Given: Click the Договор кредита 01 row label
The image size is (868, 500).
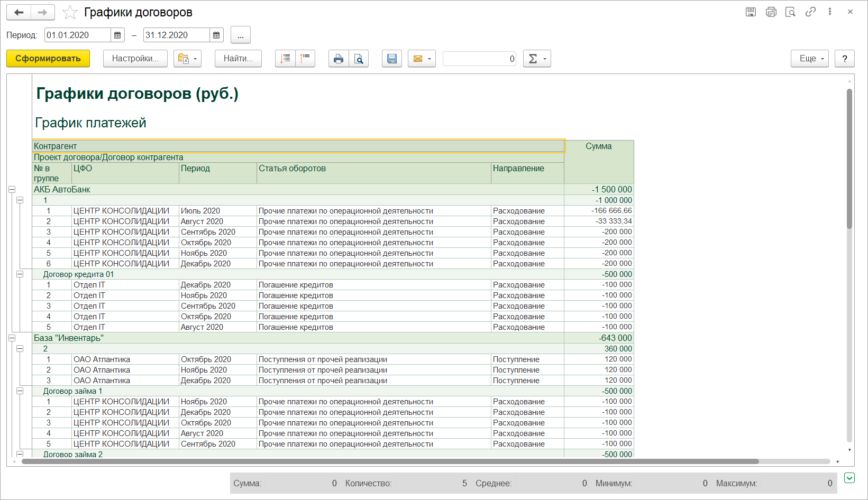Looking at the screenshot, I should click(x=78, y=274).
